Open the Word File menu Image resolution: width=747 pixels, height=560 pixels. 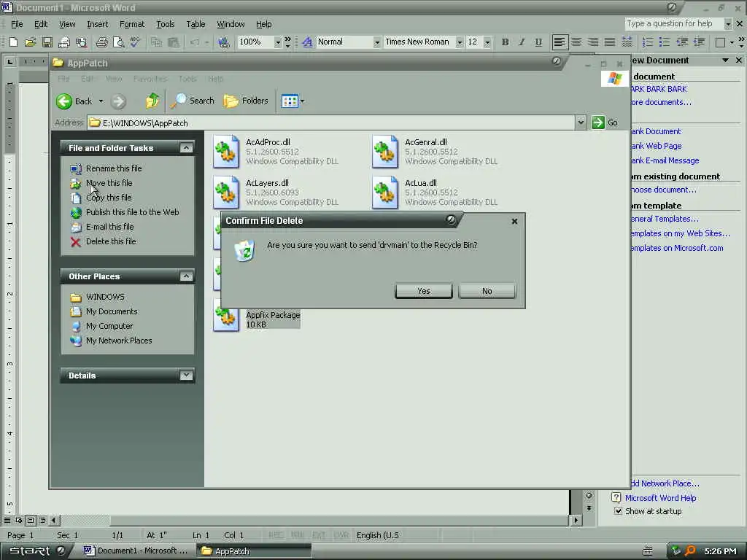click(17, 24)
